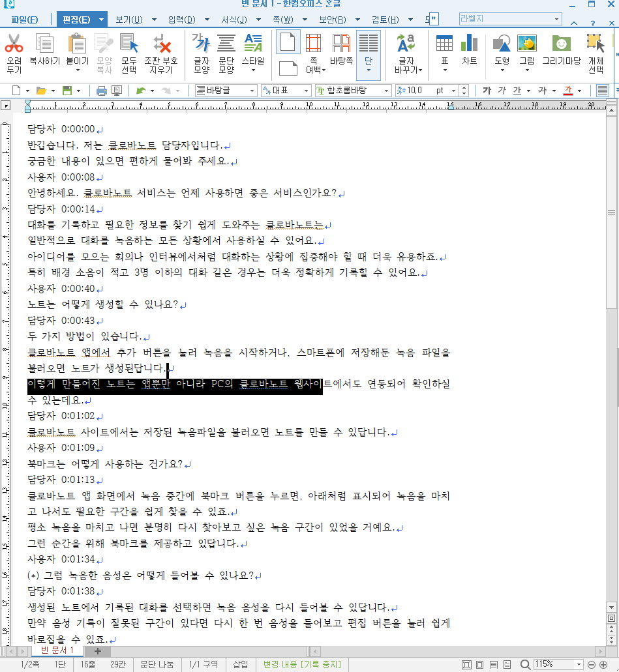619x672 pixels.
Task: Toggle bold 가 formatting
Action: (x=487, y=91)
